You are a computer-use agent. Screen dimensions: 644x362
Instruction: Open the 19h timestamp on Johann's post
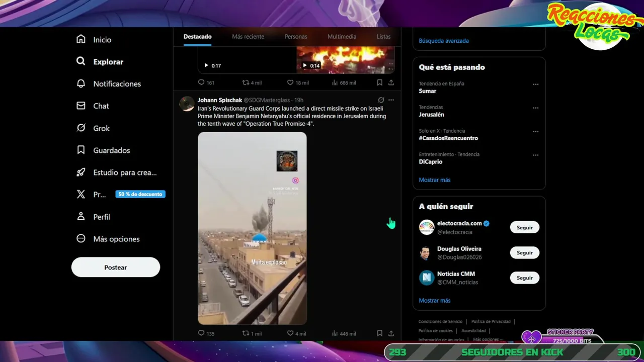(299, 100)
